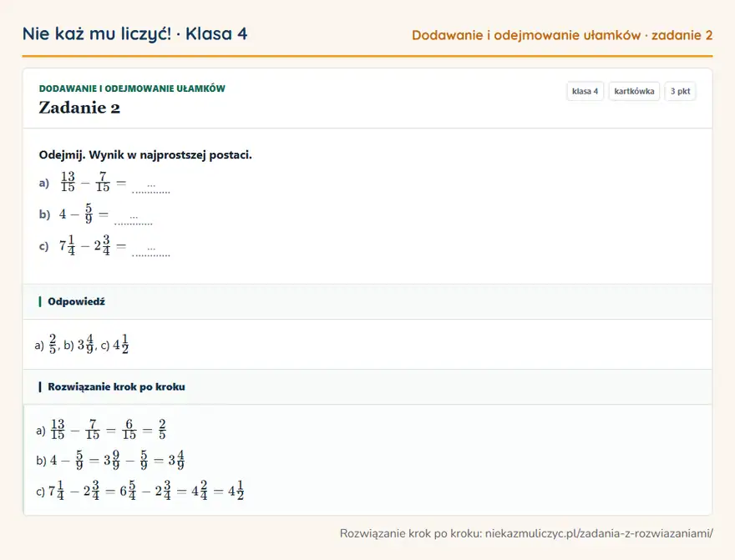Click the 'Nie każ mu liczyć! · Klasa 4' title
Screen dimensions: 735x560
pyautogui.click(x=135, y=34)
